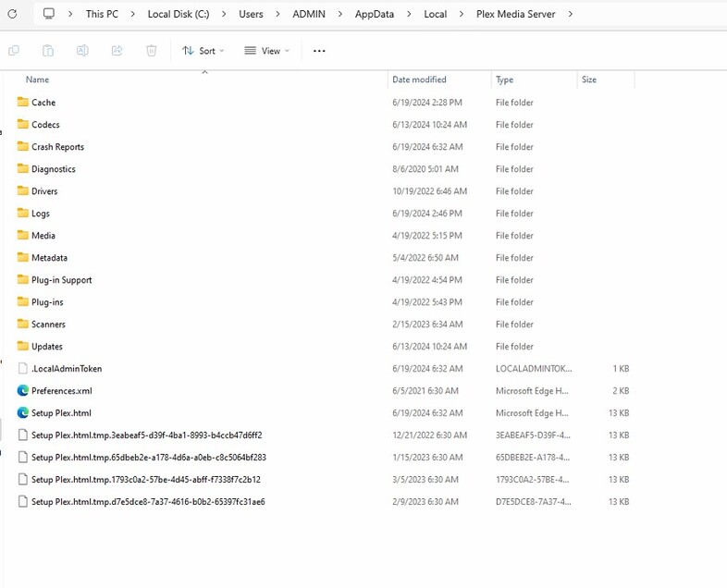Select the Codecs folder icon
727x588 pixels.
[23, 124]
